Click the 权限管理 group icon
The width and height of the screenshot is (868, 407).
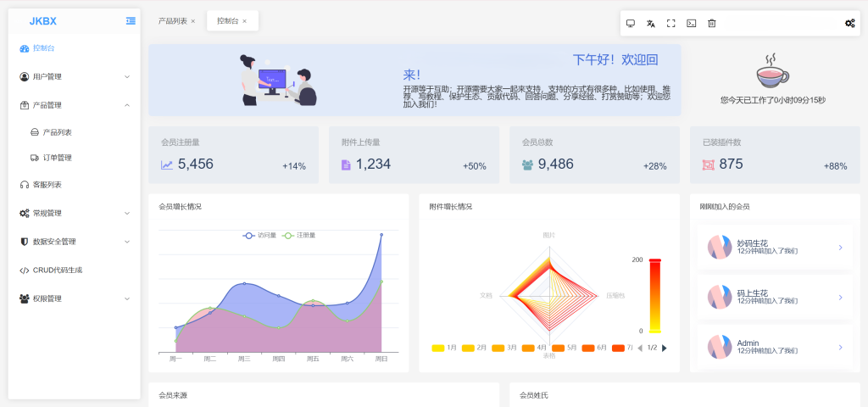(x=24, y=298)
